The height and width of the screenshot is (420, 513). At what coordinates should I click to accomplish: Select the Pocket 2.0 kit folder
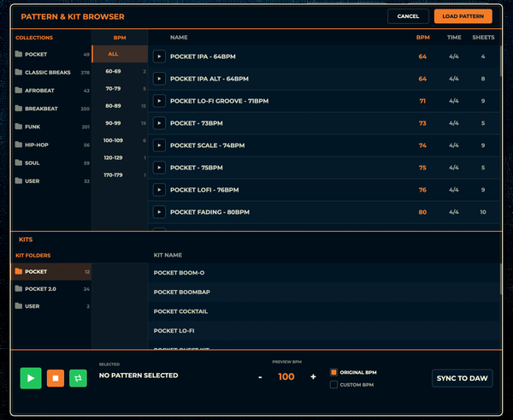tap(51, 289)
